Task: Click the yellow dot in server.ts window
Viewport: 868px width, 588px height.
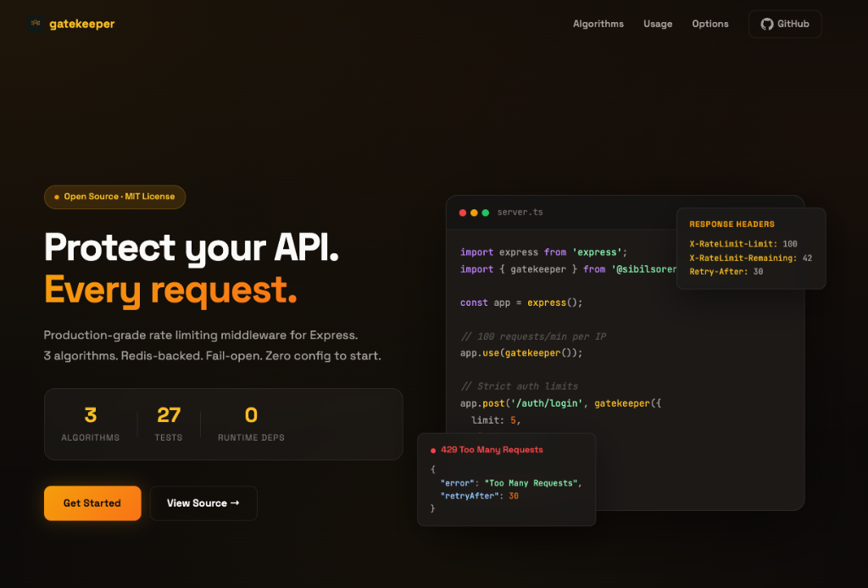Action: [x=474, y=213]
